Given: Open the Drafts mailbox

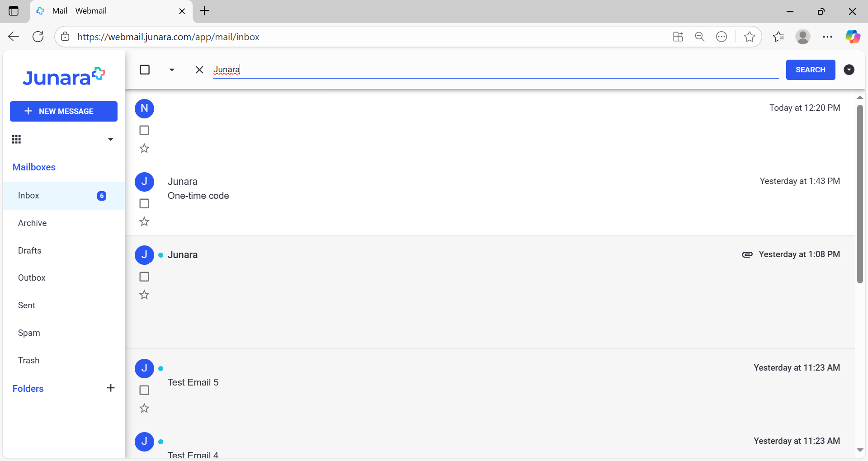Looking at the screenshot, I should pos(64,251).
